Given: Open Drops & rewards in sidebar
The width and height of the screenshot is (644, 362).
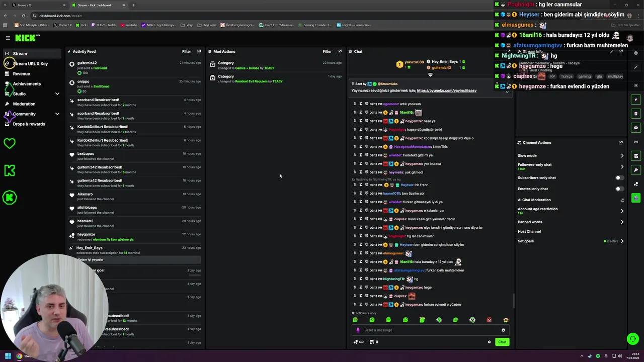Looking at the screenshot, I should [29, 124].
